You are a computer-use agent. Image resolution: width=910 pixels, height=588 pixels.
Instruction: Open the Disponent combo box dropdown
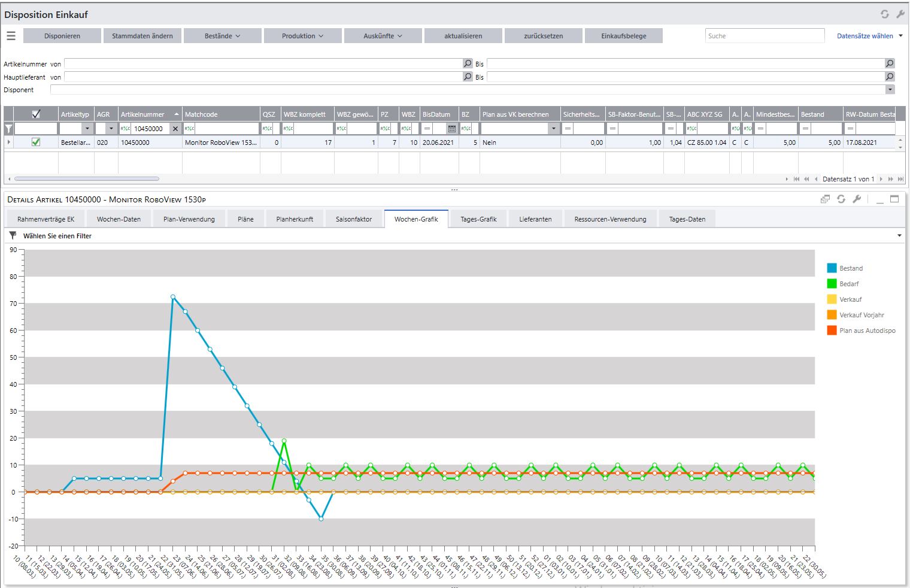890,90
